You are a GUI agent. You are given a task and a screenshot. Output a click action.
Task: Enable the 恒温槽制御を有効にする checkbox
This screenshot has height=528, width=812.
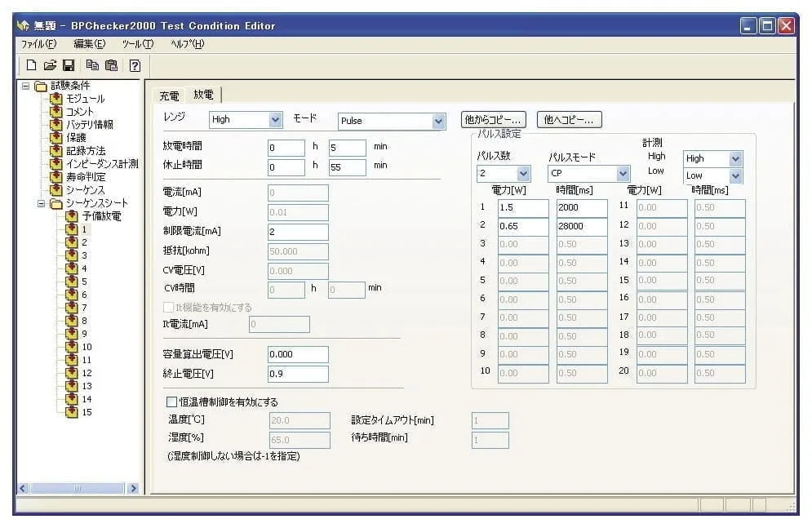[x=171, y=402]
